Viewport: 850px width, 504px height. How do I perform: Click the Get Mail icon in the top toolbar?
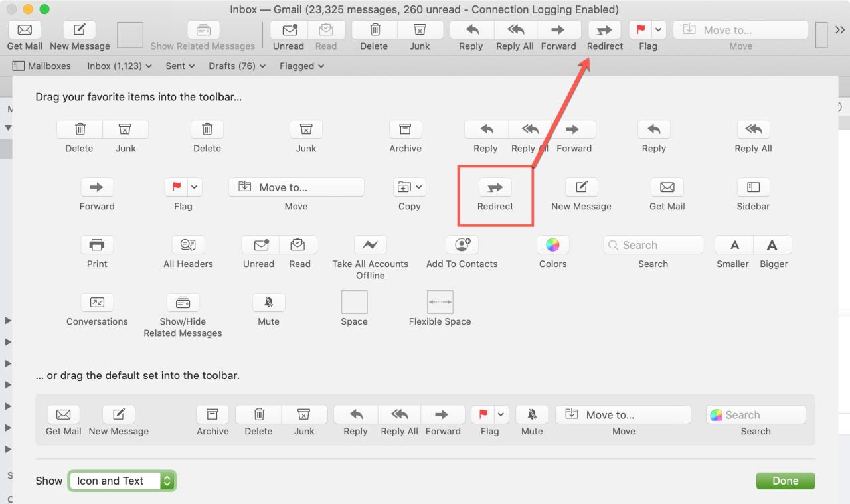pos(25,31)
